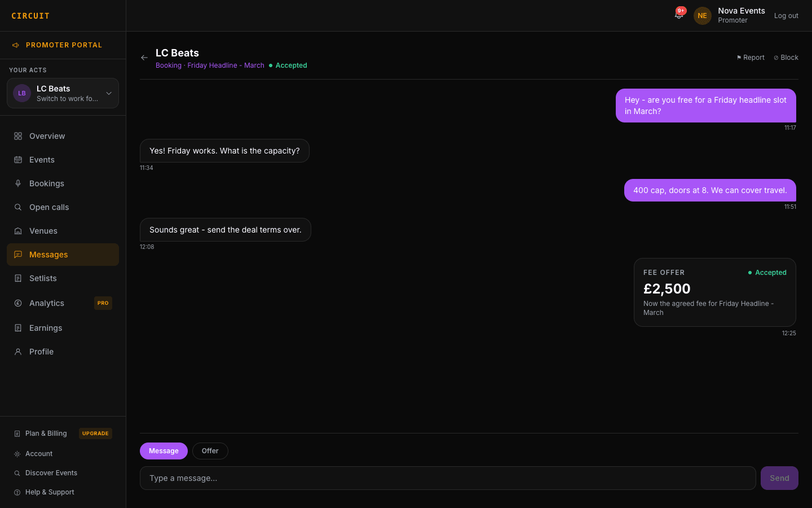The width and height of the screenshot is (812, 508).
Task: Expand the LC Beats act switcher
Action: (63, 93)
